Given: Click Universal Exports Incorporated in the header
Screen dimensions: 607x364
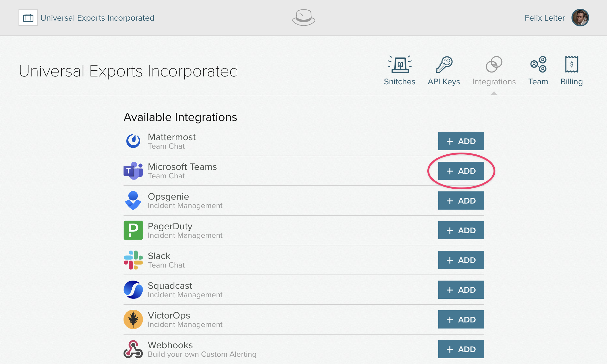Looking at the screenshot, I should pos(98,18).
